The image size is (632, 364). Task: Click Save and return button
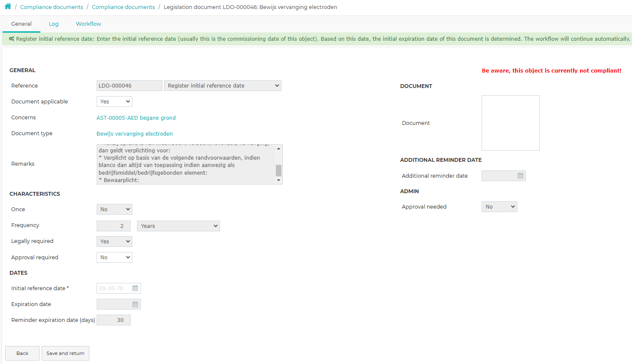(65, 353)
